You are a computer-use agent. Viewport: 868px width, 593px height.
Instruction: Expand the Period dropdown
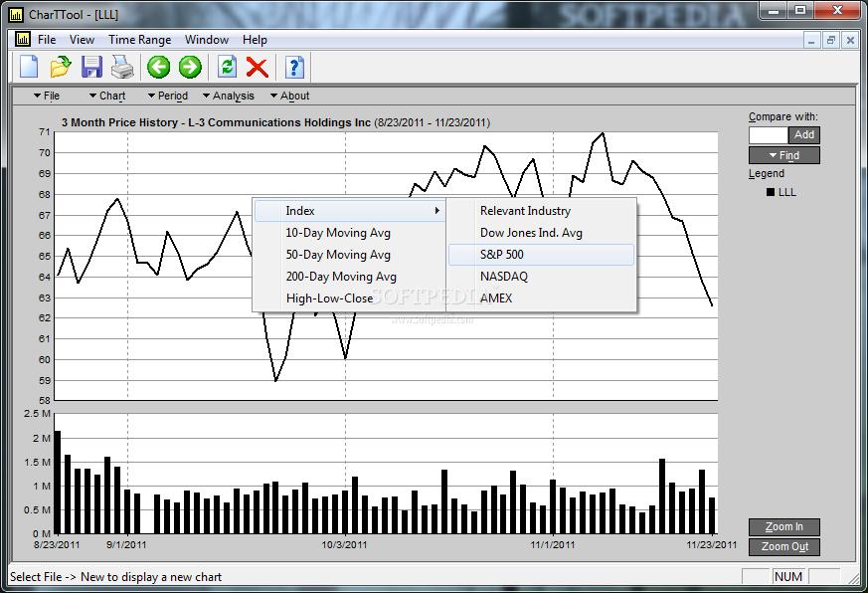168,96
